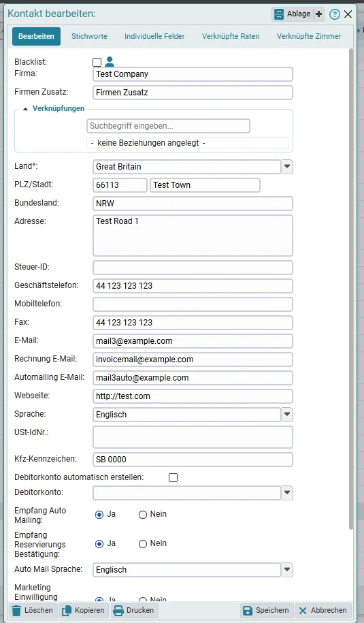364x623 pixels.
Task: Select Ja for Empfang Auto Mailing
Action: click(99, 515)
